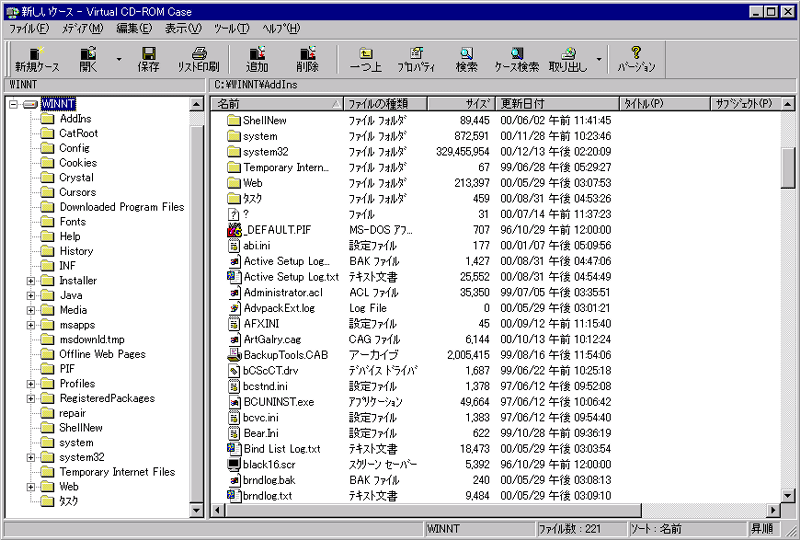Image resolution: width=800 pixels, height=540 pixels.
Task: Collapse the WINNT root tree node
Action: tap(13, 104)
